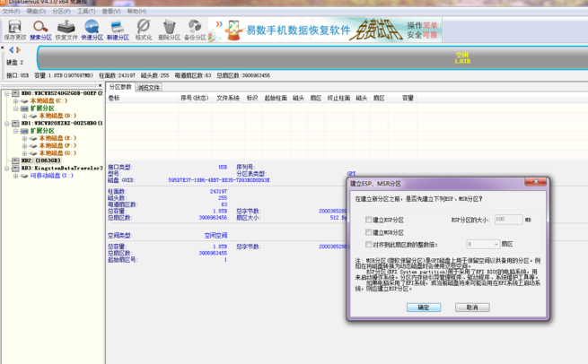Click the Search Partition (搜索分区) icon
This screenshot has height=364, width=588.
(40, 31)
